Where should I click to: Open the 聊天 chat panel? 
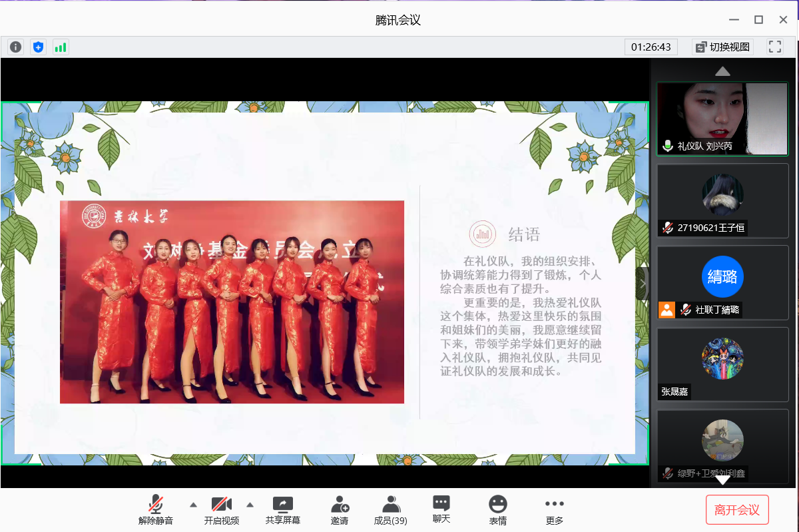(441, 510)
